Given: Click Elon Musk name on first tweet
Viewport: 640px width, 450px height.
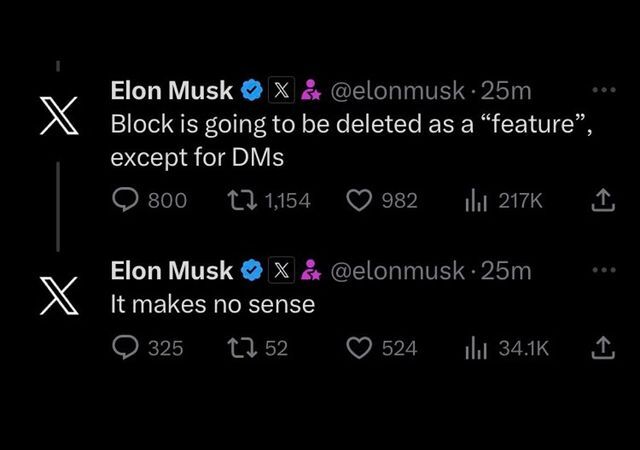Looking at the screenshot, I should click(x=172, y=90).
